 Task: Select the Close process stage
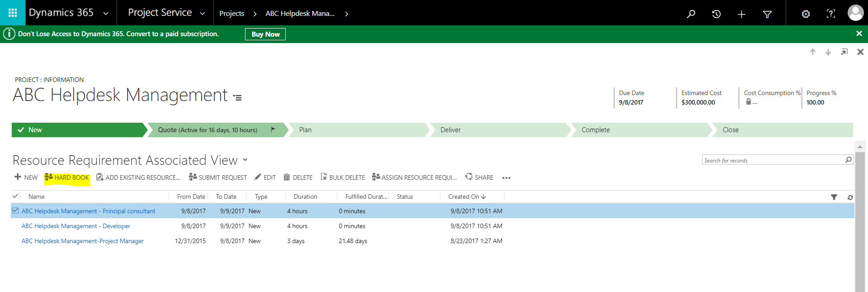click(782, 130)
